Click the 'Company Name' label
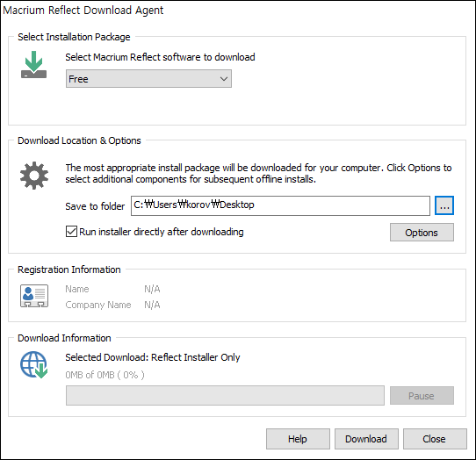Image resolution: width=476 pixels, height=460 pixels. click(x=98, y=305)
